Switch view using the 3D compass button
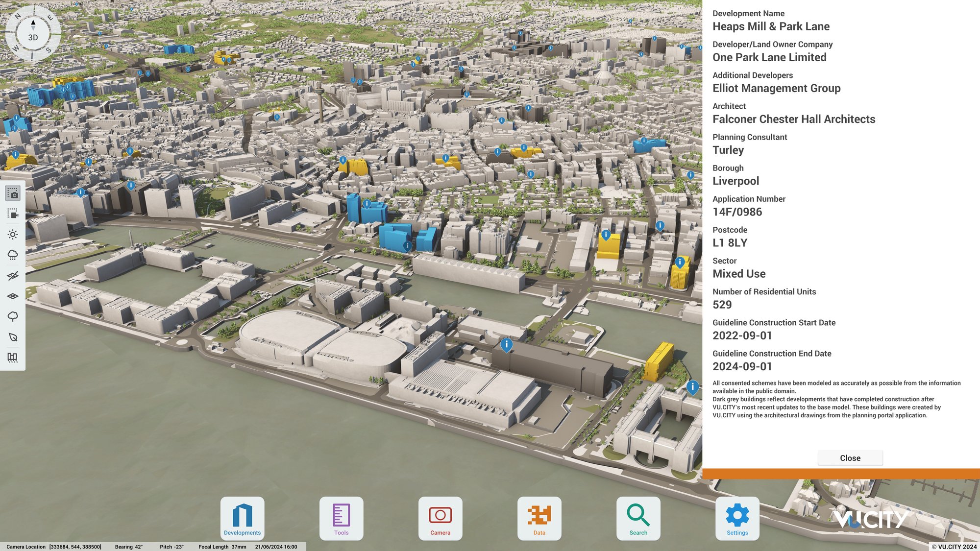980x551 pixels. click(x=33, y=37)
